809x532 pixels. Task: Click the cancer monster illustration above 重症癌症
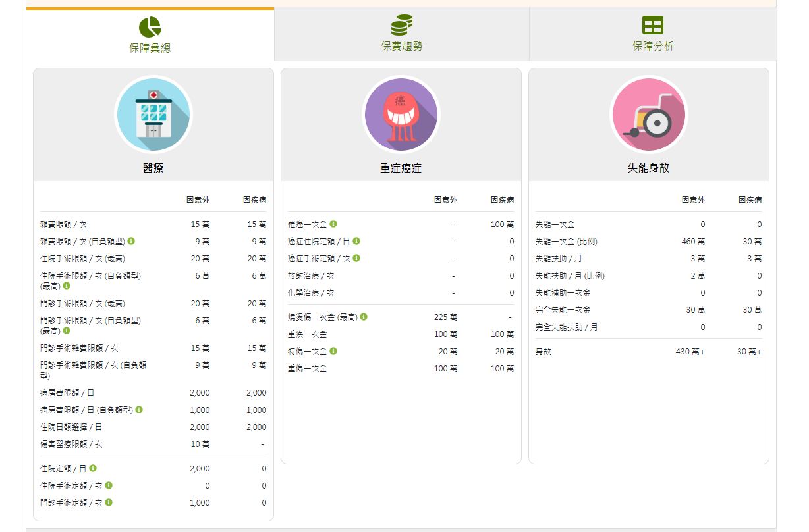(401, 115)
